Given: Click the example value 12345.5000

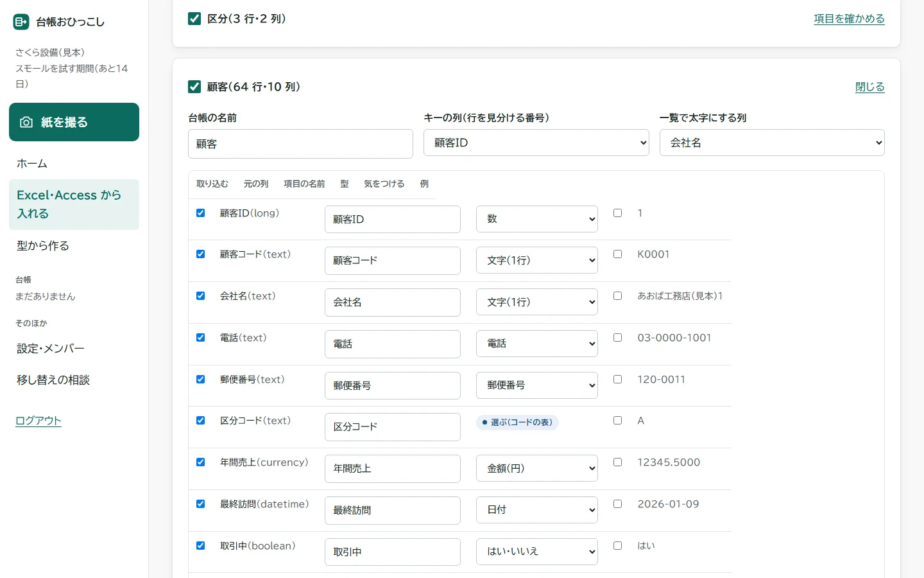Looking at the screenshot, I should click(669, 462).
